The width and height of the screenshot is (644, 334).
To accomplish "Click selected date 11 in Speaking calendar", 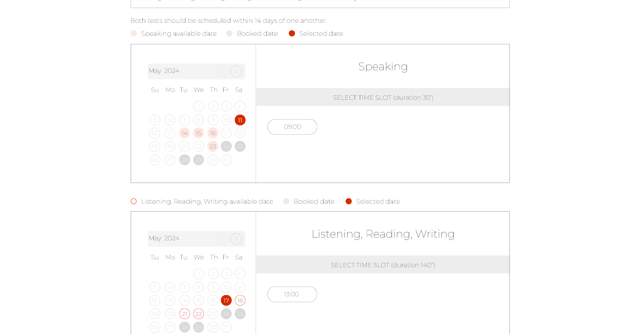I will click(240, 120).
